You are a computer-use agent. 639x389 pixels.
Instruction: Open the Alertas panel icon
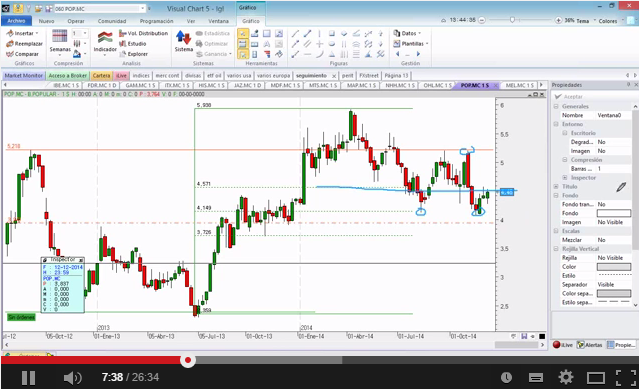pyautogui.click(x=590, y=345)
